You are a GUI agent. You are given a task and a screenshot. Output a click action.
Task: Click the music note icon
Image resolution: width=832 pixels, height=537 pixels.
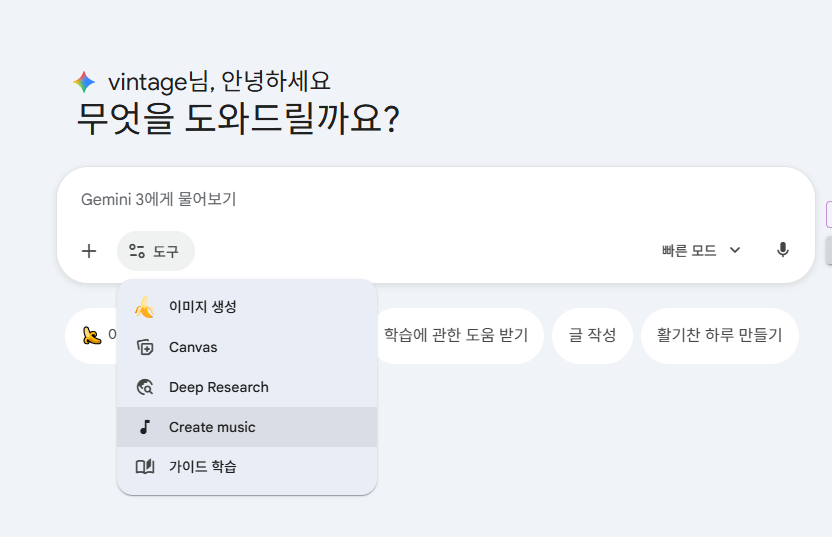145,427
